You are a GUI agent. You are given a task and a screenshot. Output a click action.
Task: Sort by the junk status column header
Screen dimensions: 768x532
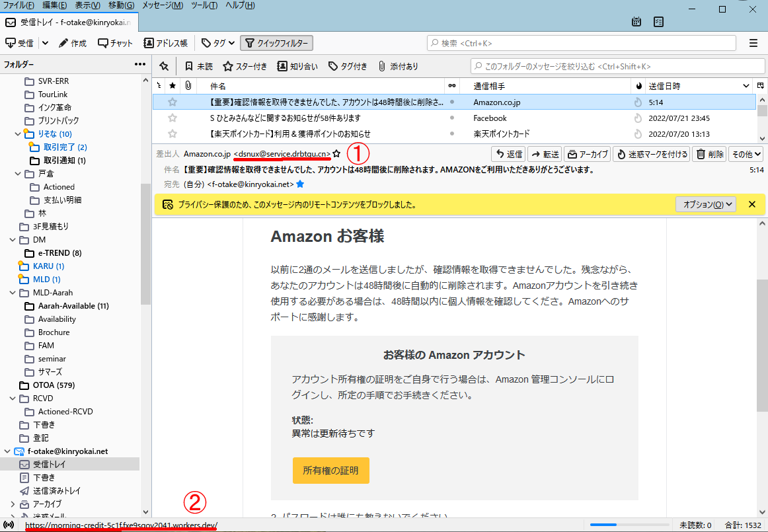(x=638, y=86)
